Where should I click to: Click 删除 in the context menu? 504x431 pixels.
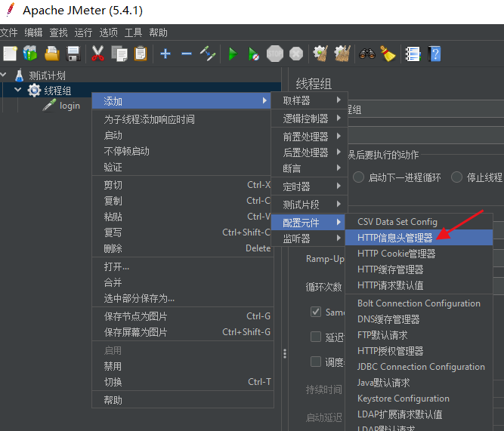(181, 248)
